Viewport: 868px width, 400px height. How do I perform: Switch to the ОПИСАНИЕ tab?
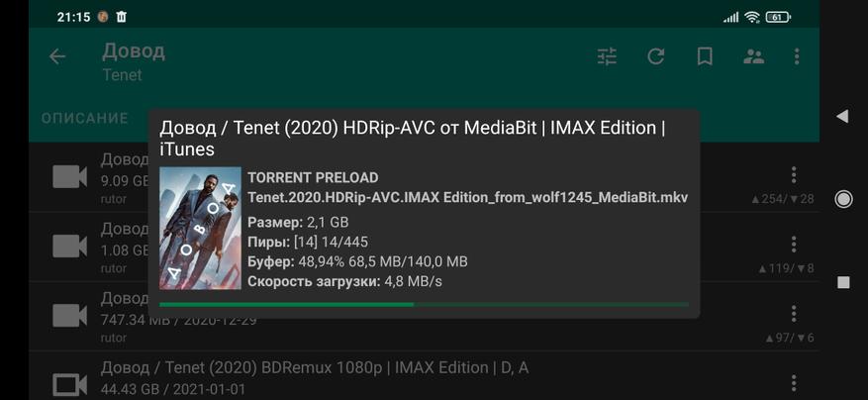click(85, 119)
